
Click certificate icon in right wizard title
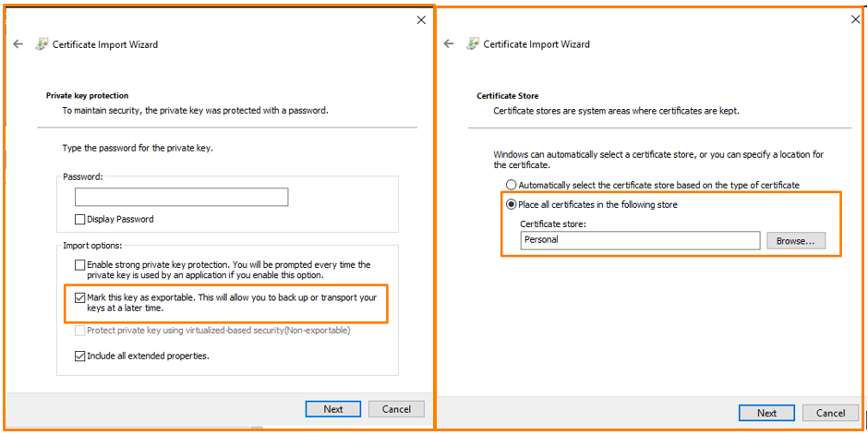(473, 43)
